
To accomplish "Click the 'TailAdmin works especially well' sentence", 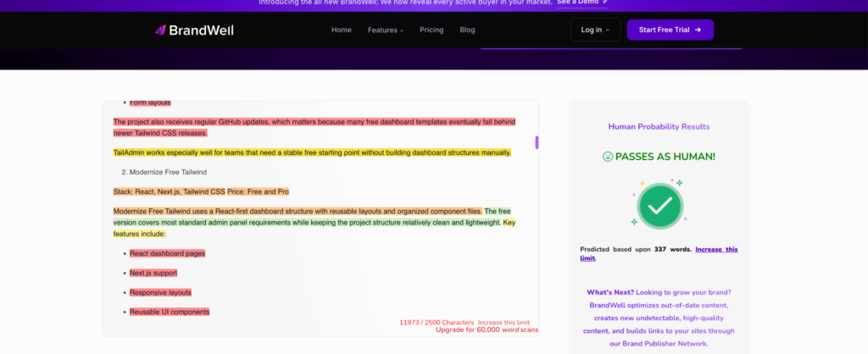I will (x=312, y=152).
